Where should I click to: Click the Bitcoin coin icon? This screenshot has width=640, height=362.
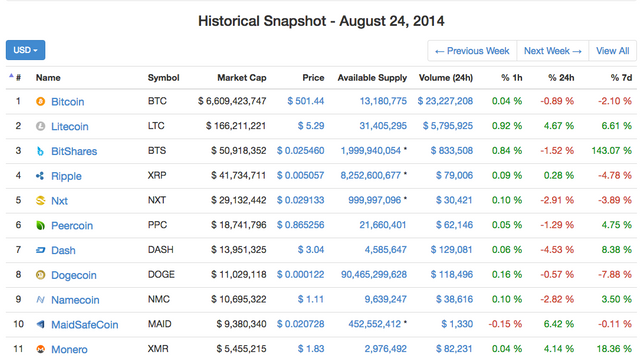click(40, 101)
